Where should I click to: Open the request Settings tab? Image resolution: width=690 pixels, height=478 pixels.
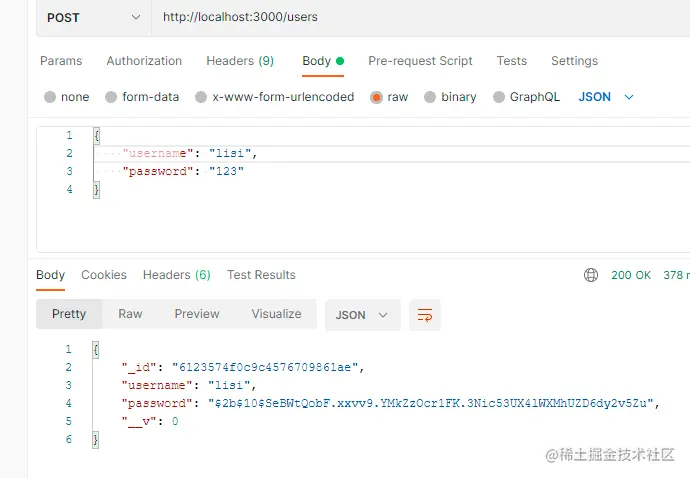pyautogui.click(x=574, y=61)
